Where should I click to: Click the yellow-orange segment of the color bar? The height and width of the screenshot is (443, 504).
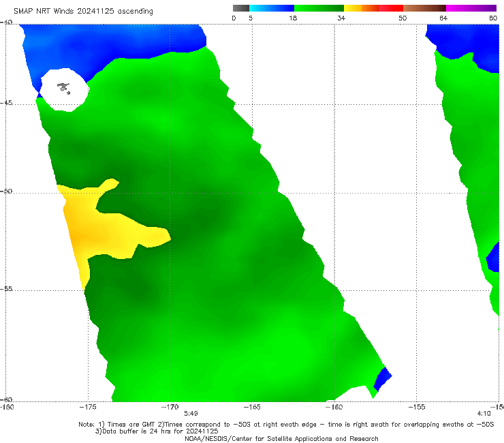[362, 8]
